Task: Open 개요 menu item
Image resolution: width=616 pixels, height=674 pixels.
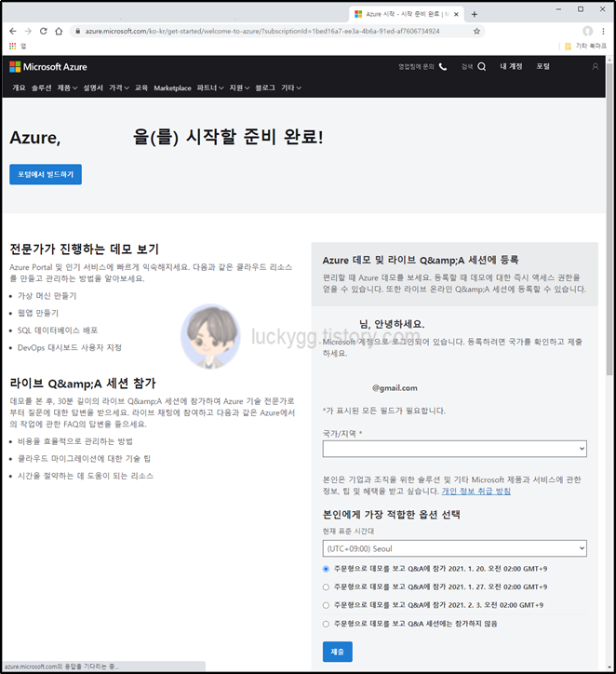Action: point(19,88)
